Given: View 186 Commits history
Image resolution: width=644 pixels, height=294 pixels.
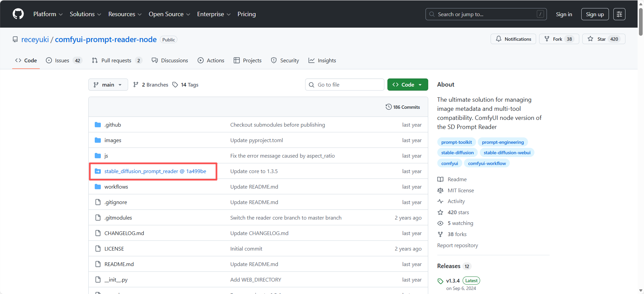Looking at the screenshot, I should pyautogui.click(x=403, y=107).
